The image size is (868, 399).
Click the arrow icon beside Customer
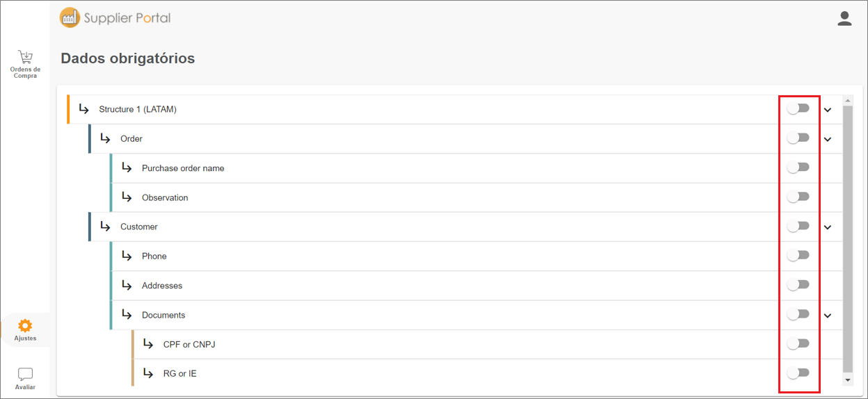[105, 227]
